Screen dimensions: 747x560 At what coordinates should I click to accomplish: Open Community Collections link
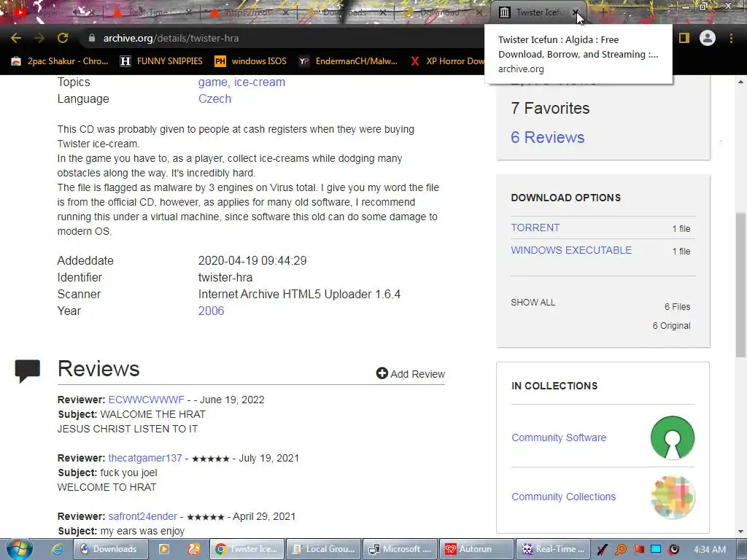[x=564, y=497]
